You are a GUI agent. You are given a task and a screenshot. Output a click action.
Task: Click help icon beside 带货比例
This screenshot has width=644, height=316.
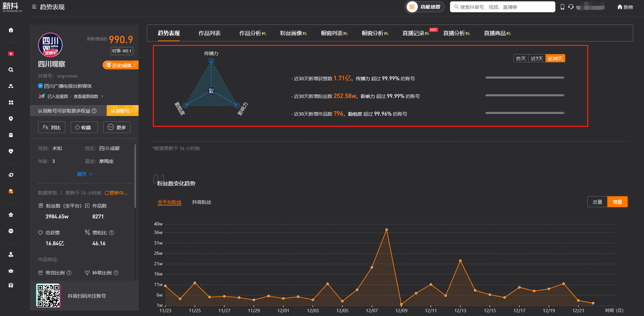point(69,273)
